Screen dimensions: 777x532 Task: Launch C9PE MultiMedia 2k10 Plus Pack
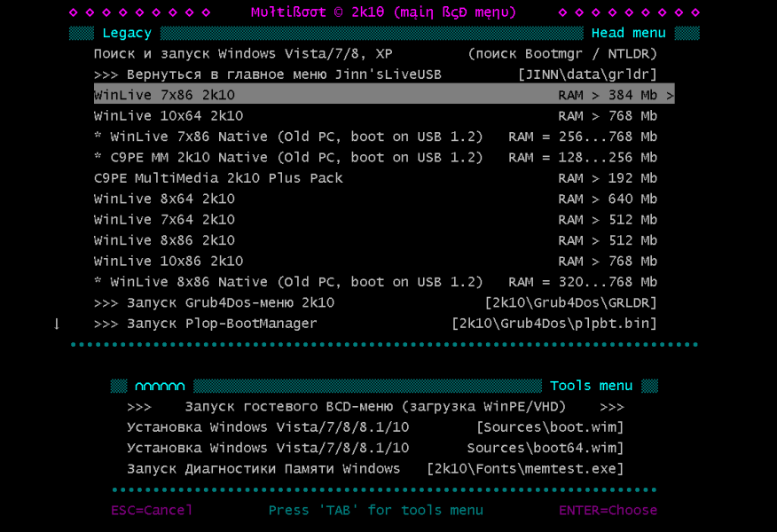click(218, 178)
